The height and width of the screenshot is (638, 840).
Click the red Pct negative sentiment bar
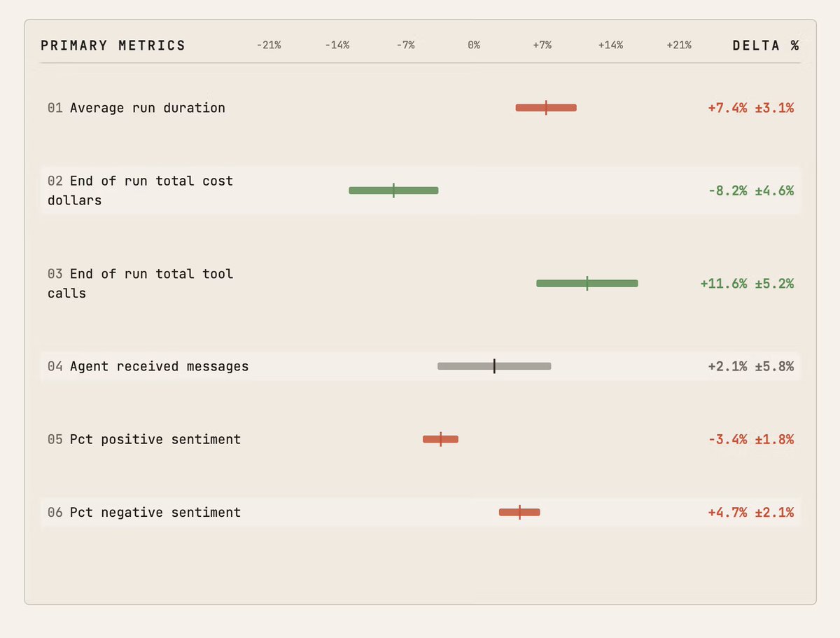tap(519, 513)
